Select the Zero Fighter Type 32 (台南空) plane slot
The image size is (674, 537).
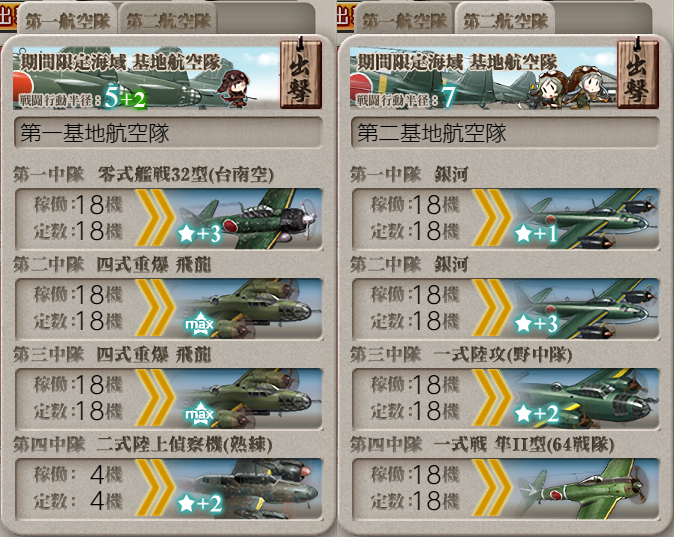pyautogui.click(x=169, y=219)
